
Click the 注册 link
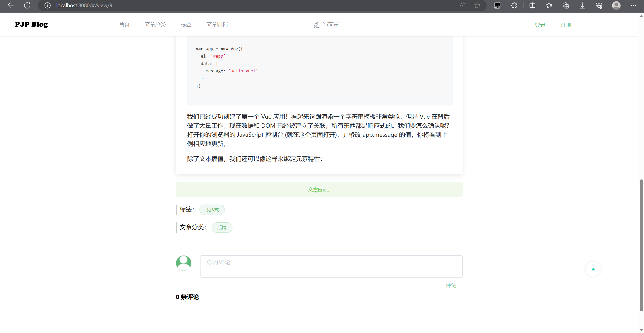click(x=566, y=25)
